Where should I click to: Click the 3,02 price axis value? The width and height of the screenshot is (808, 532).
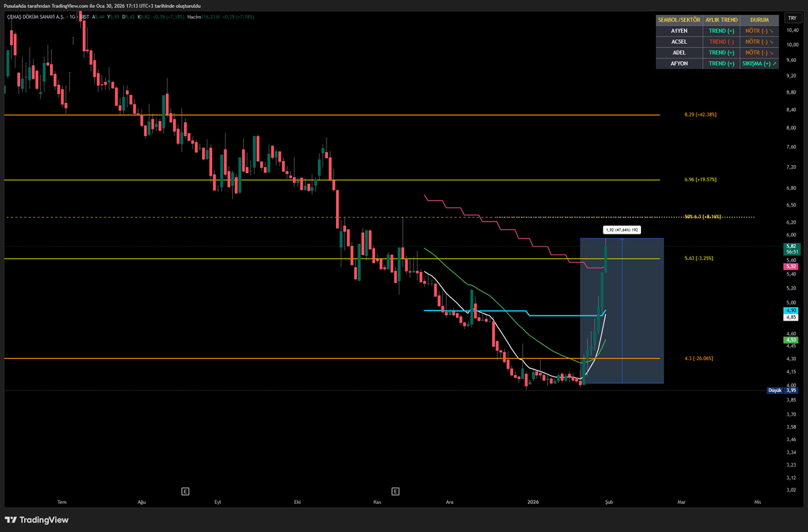(791, 490)
